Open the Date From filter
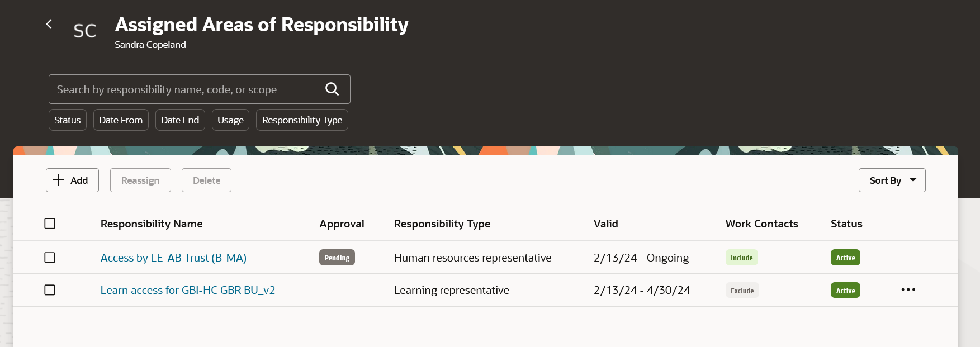The height and width of the screenshot is (347, 980). coord(121,120)
